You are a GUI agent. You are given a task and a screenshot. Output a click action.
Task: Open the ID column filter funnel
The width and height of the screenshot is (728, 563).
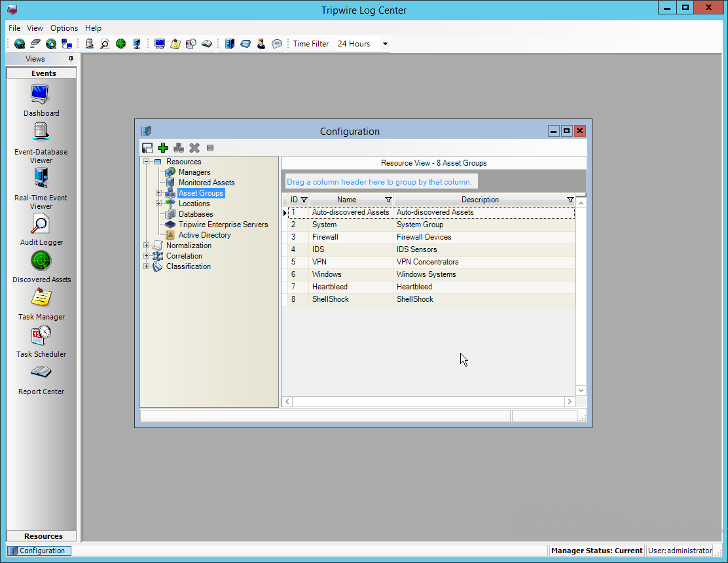304,200
